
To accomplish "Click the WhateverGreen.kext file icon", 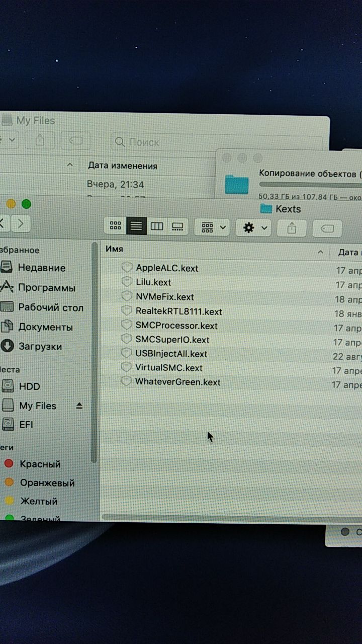I will pyautogui.click(x=126, y=381).
